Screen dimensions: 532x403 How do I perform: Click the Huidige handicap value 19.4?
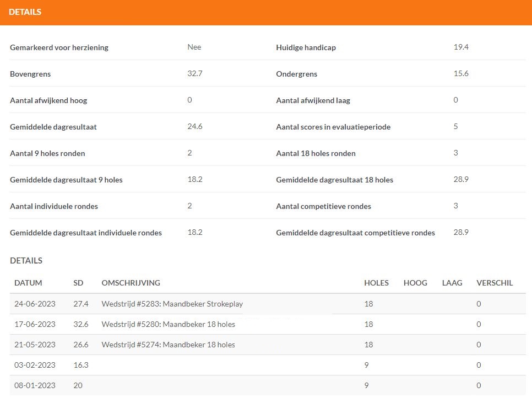pyautogui.click(x=461, y=47)
